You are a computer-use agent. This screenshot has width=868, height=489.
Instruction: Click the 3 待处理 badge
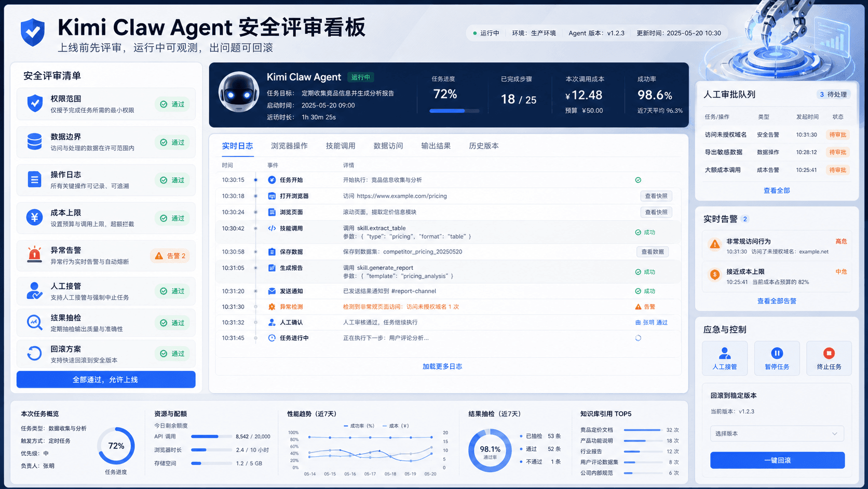pos(833,95)
